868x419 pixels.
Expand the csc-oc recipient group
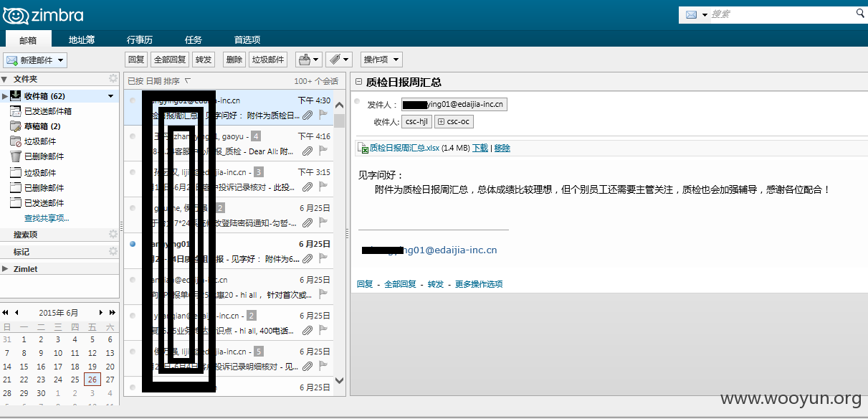point(441,122)
